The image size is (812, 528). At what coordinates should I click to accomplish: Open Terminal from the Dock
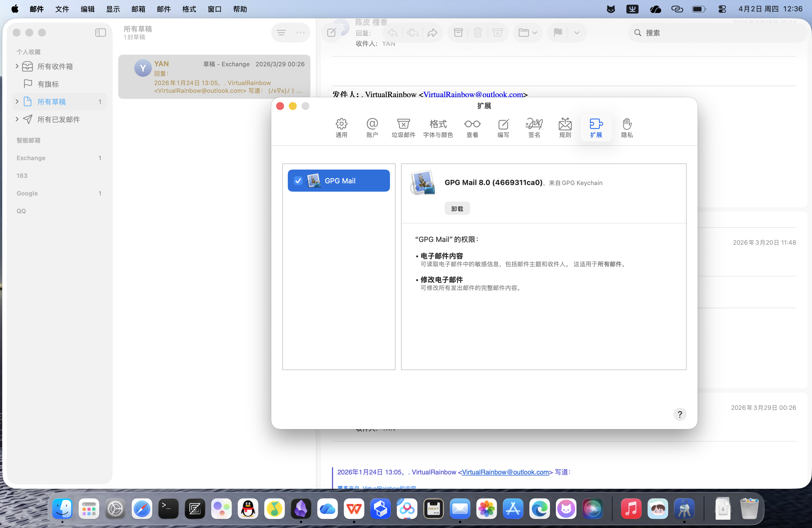(x=168, y=509)
